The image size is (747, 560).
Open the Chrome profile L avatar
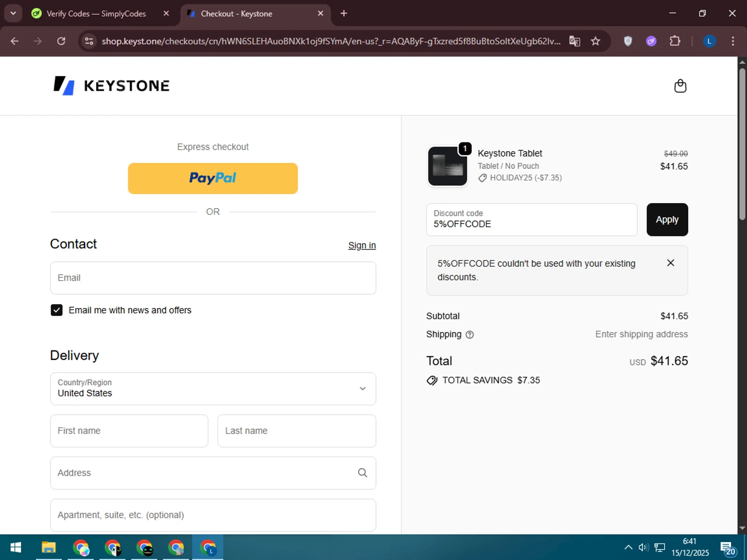pyautogui.click(x=709, y=41)
